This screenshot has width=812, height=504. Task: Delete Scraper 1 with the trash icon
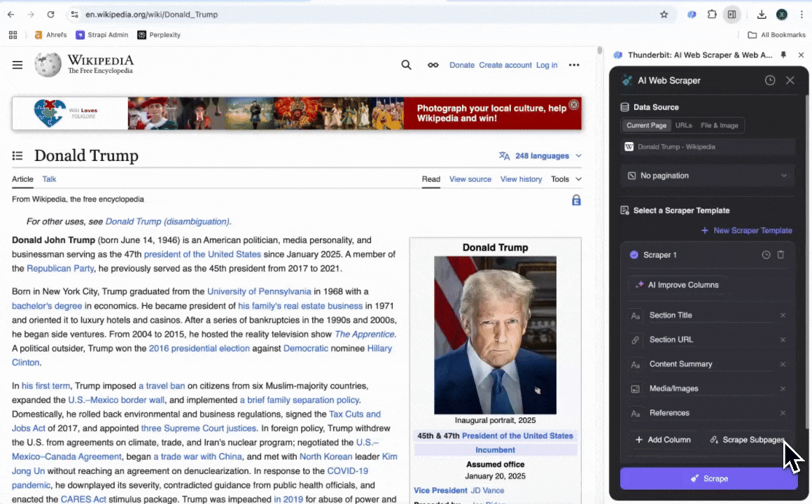click(781, 255)
